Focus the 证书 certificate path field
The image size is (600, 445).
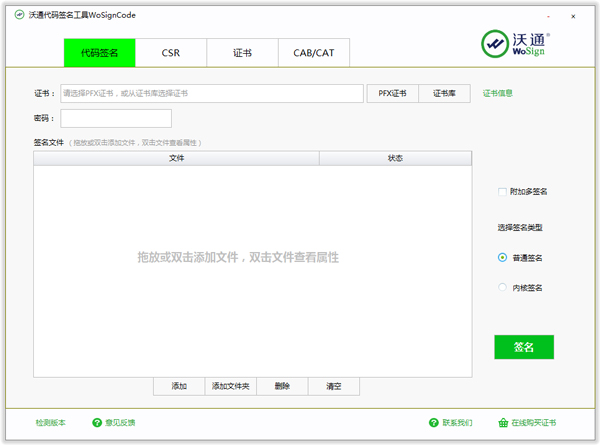coord(212,93)
